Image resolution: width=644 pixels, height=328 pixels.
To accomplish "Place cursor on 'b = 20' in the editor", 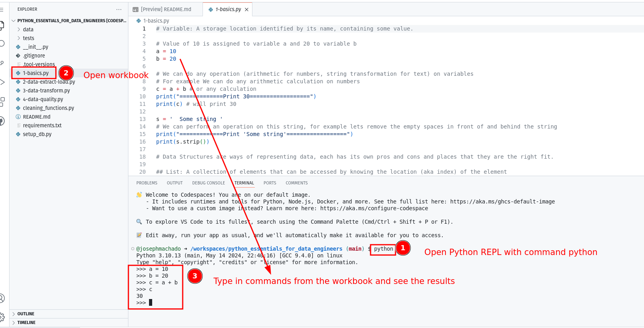I will (166, 59).
